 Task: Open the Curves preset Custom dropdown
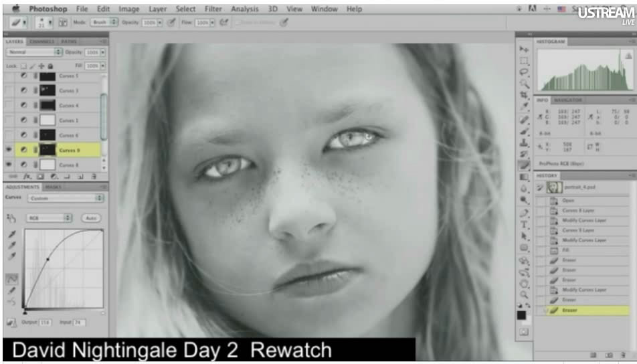pyautogui.click(x=66, y=198)
